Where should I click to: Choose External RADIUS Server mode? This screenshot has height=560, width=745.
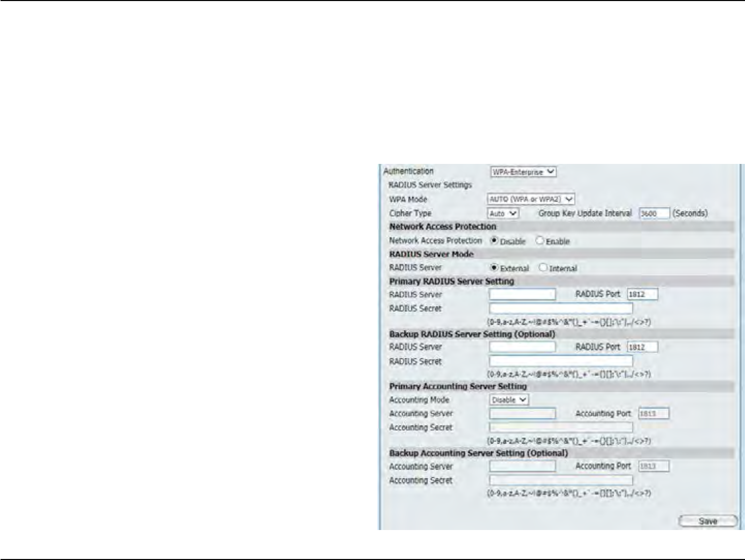click(494, 268)
